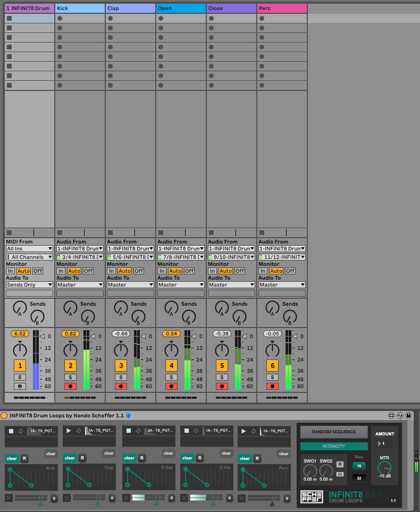Screen dimensions: 420x512
Task: Toggle loop icon in the Perc player
Action: tap(254, 431)
